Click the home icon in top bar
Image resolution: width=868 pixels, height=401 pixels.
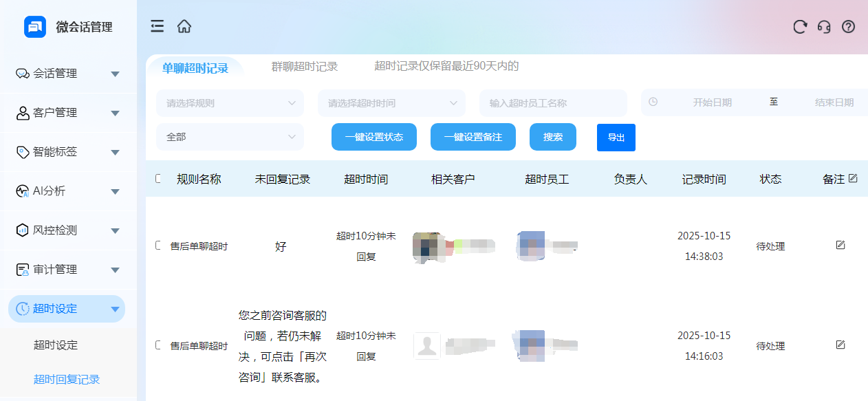184,27
